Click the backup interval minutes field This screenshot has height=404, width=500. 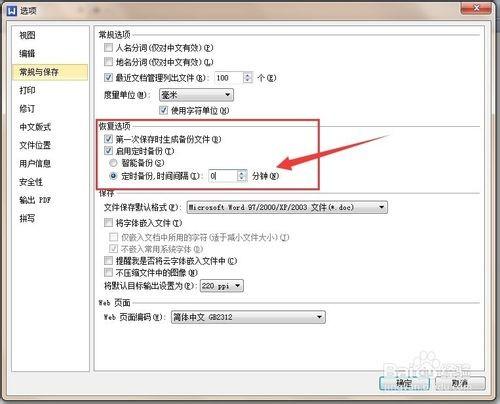click(223, 176)
